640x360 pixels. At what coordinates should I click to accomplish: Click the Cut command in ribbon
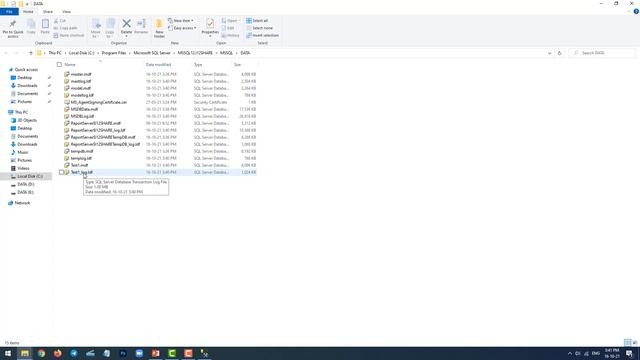click(x=60, y=20)
